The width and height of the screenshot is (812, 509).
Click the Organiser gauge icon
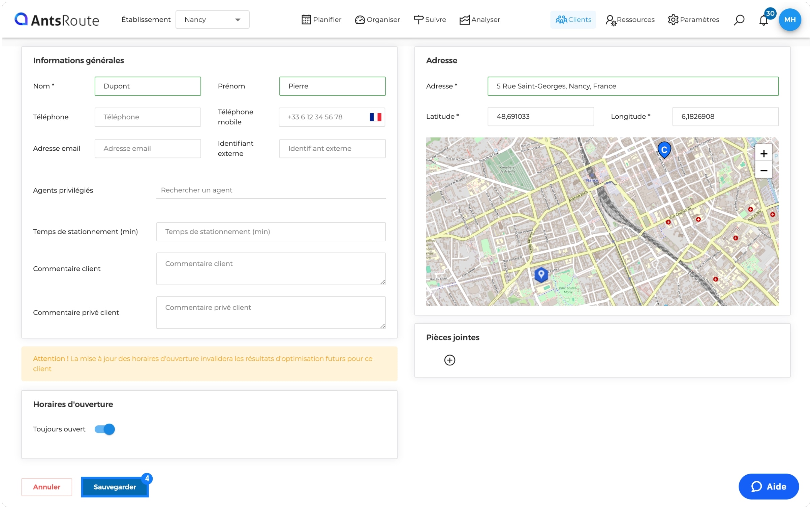[359, 20]
